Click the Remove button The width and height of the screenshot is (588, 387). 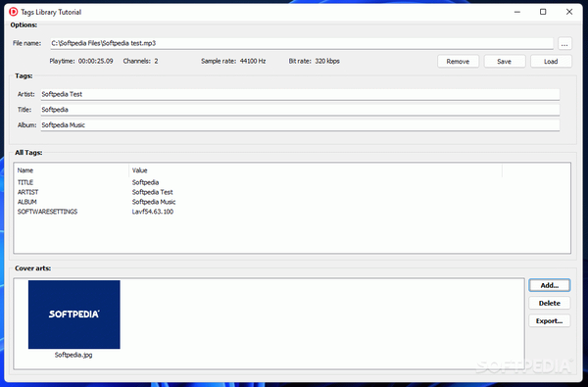click(458, 62)
